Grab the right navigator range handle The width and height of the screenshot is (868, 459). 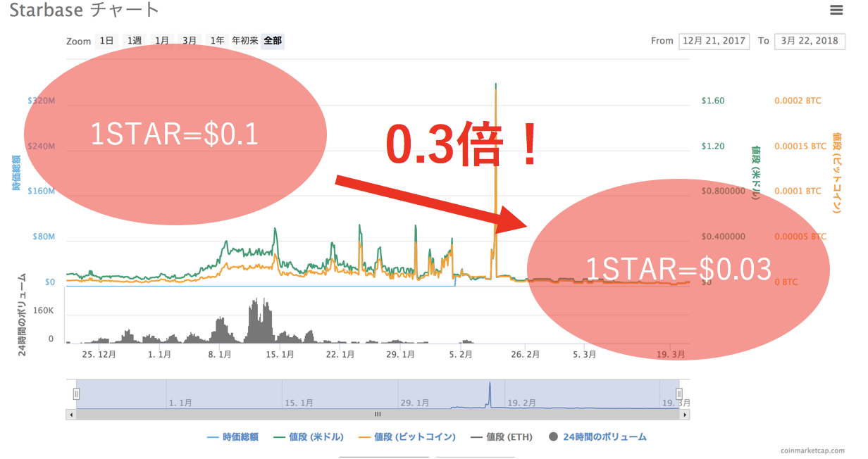point(679,394)
